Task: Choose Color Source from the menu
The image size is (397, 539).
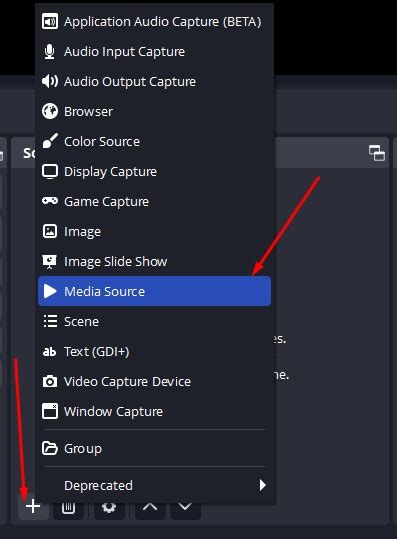Action: [x=154, y=141]
